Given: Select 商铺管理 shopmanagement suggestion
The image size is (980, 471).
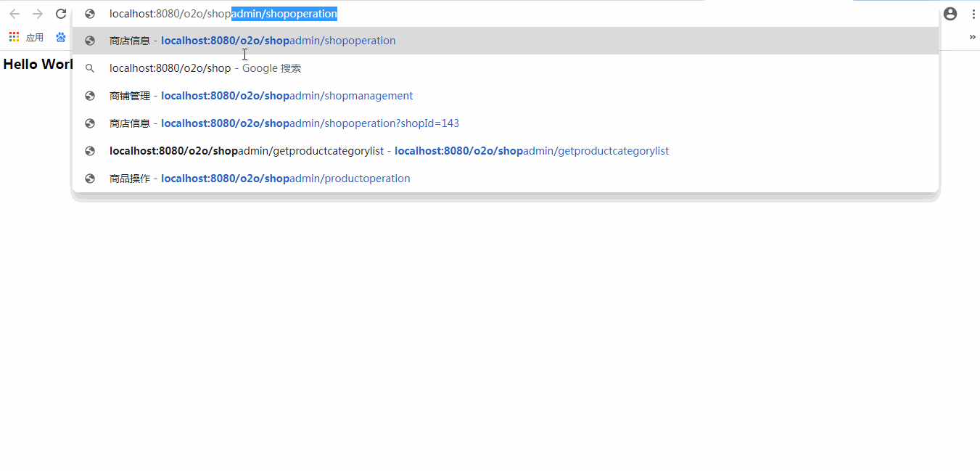Looking at the screenshot, I should tap(506, 96).
